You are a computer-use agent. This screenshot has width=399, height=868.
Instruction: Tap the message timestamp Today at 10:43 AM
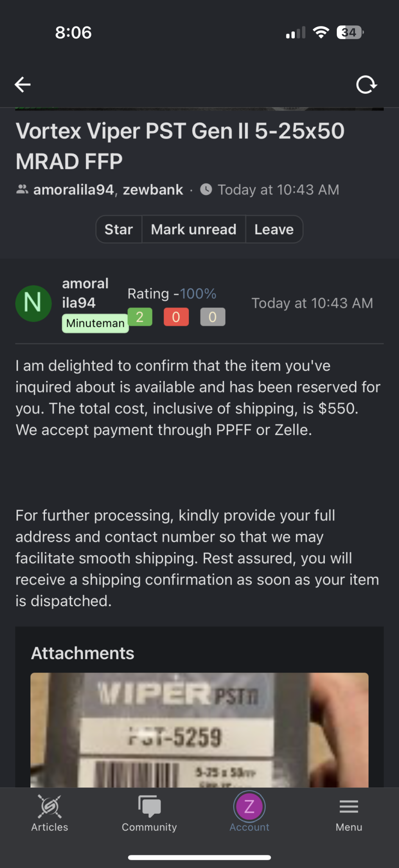(312, 303)
